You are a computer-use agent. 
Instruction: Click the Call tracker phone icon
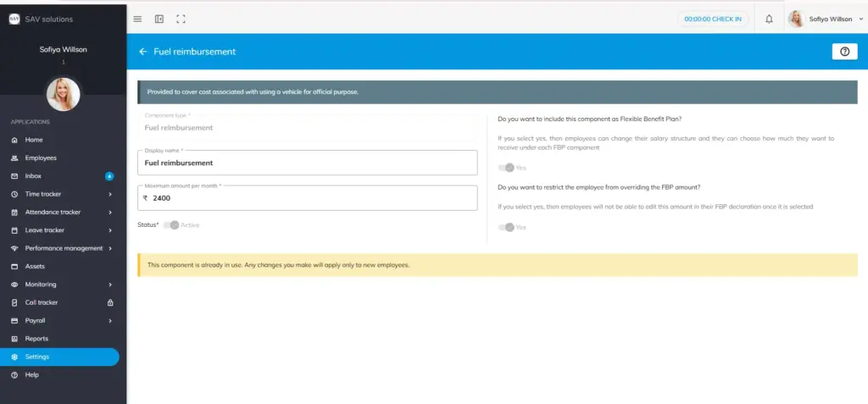click(14, 302)
